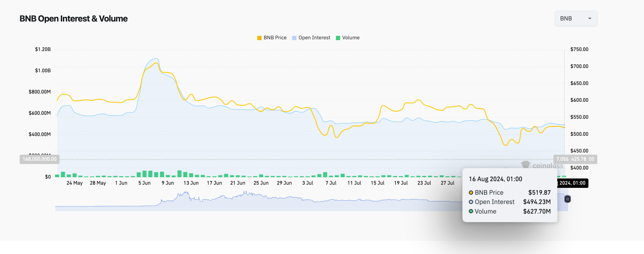Click the tooltip BNB Price value $519.87

(x=539, y=192)
